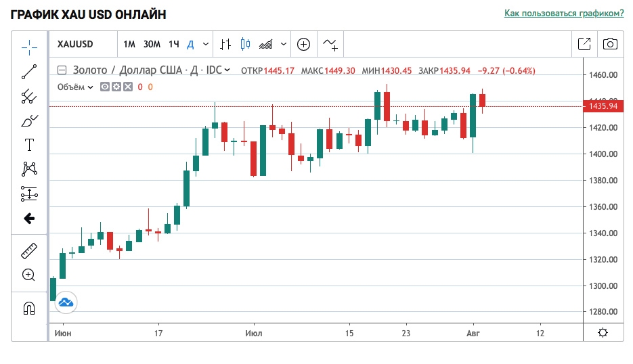This screenshot has height=364, width=633.
Task: Open the chart style dropdown arrow
Action: tap(283, 45)
